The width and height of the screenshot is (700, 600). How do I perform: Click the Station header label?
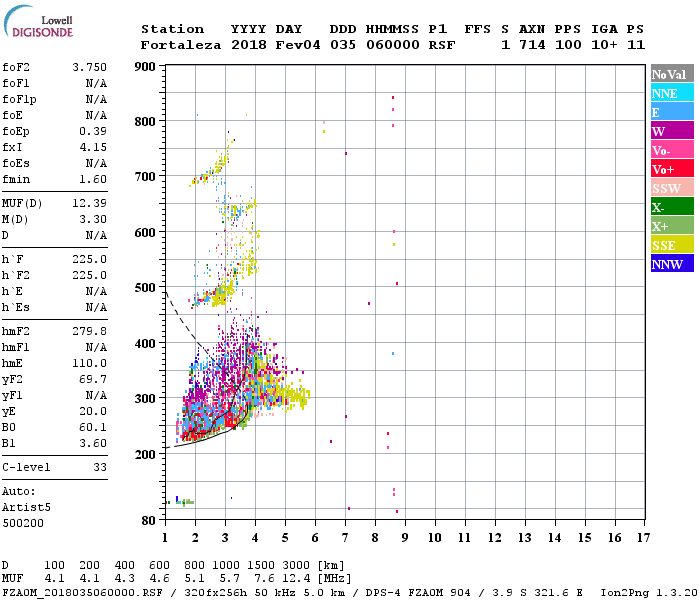click(172, 29)
